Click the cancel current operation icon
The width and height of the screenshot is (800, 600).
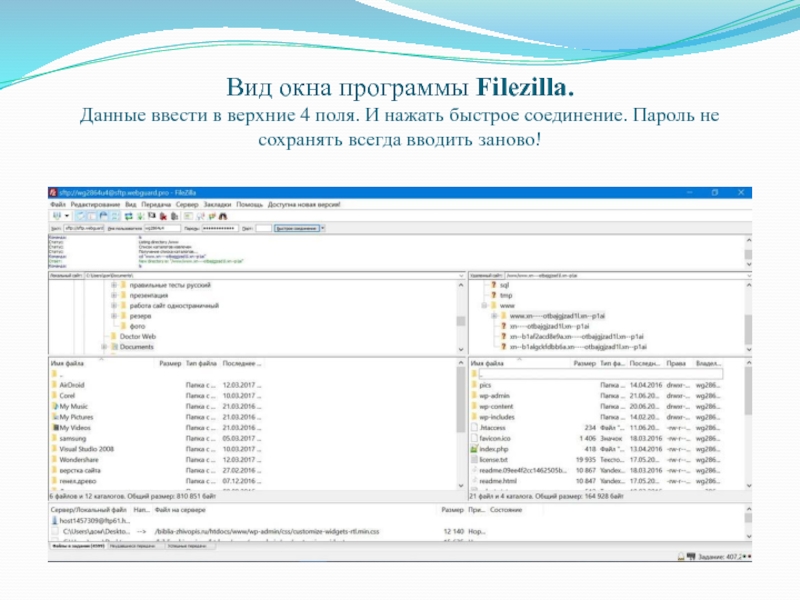(152, 216)
